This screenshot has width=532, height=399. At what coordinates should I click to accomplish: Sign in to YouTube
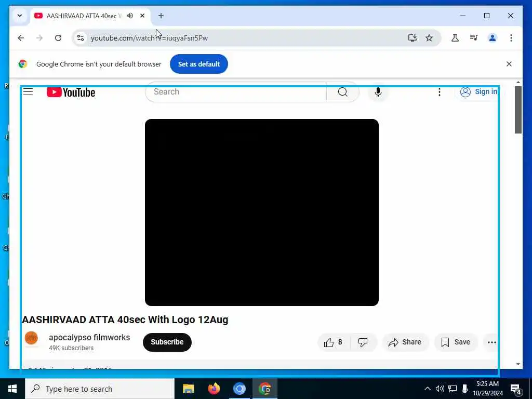click(478, 91)
